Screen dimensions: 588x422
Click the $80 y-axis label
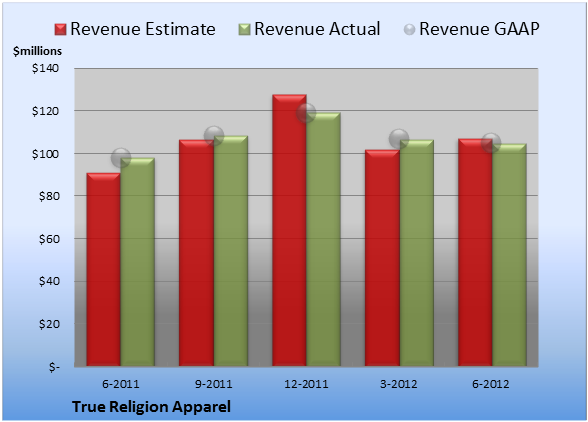tap(49, 196)
